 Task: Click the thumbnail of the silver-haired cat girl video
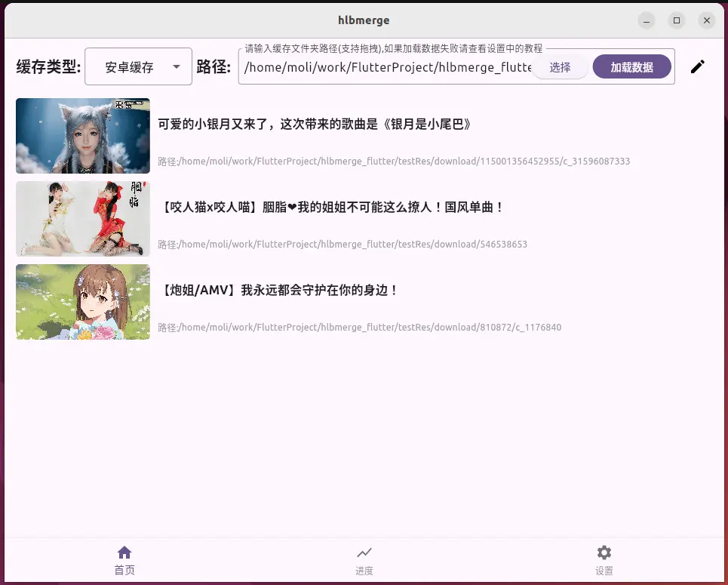(82, 136)
